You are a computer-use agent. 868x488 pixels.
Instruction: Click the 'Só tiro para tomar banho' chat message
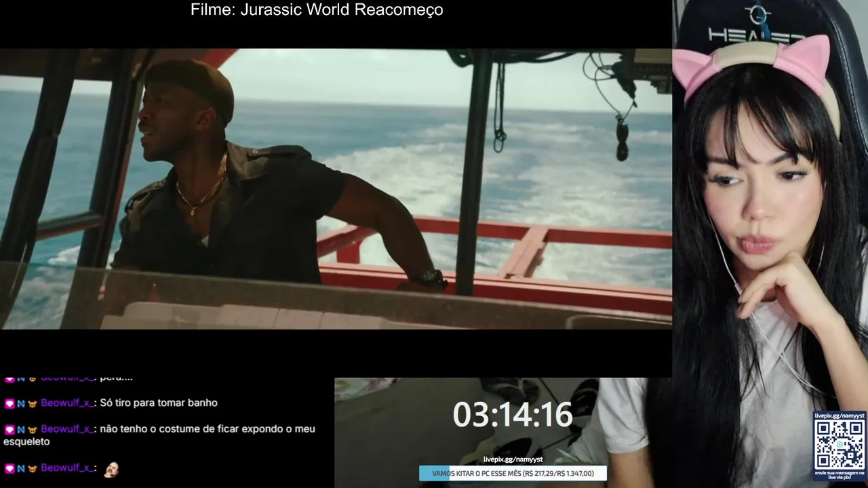[x=159, y=403]
